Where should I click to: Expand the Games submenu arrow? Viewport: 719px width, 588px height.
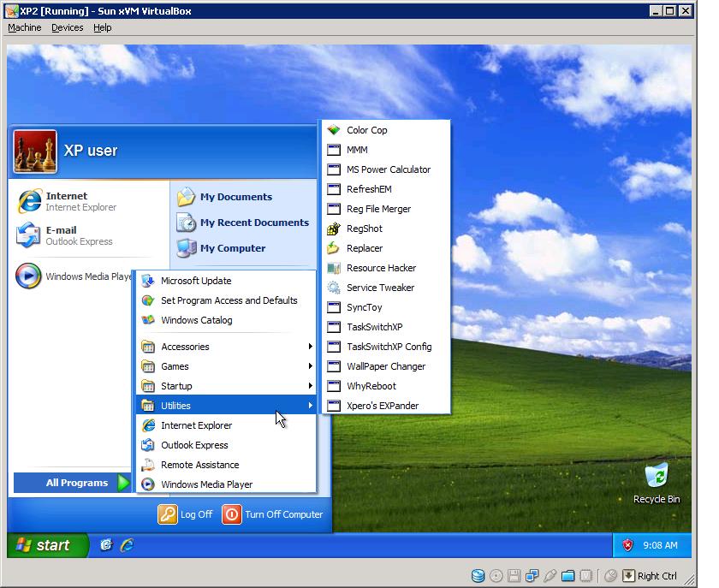coord(311,366)
